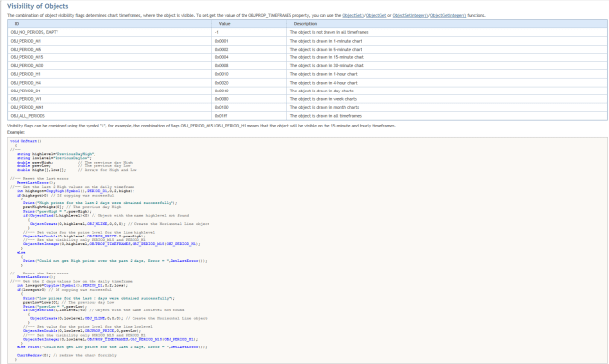
Task: Click 'The object is drawn in day charts'
Action: (x=322, y=91)
